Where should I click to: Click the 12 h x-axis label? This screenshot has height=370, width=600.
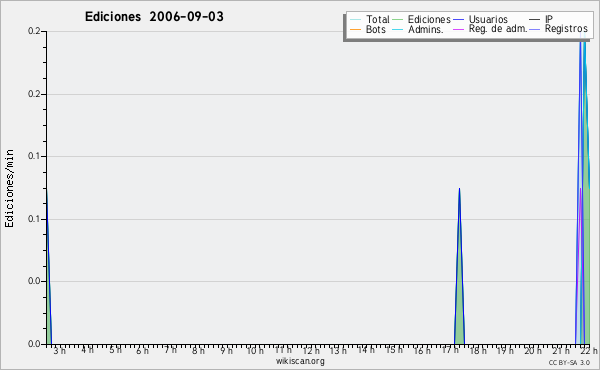(x=311, y=351)
